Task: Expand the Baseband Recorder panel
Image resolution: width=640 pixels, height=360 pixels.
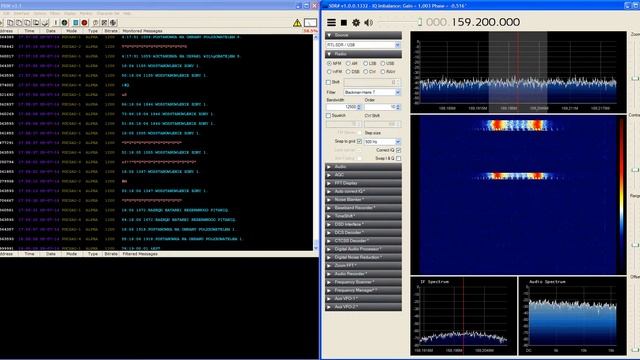Action: click(x=363, y=208)
